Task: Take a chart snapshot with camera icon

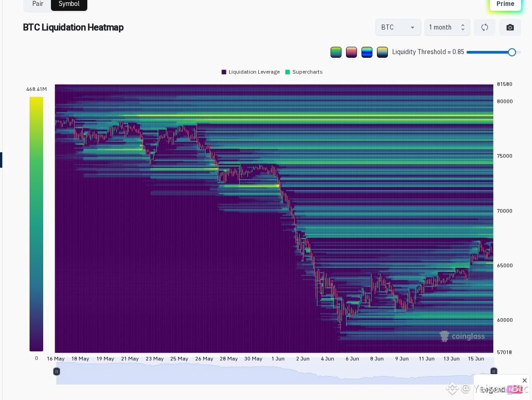Action: click(510, 27)
